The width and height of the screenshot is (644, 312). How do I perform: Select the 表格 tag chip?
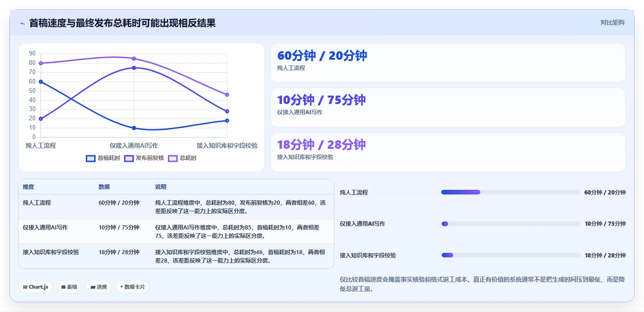(69, 287)
